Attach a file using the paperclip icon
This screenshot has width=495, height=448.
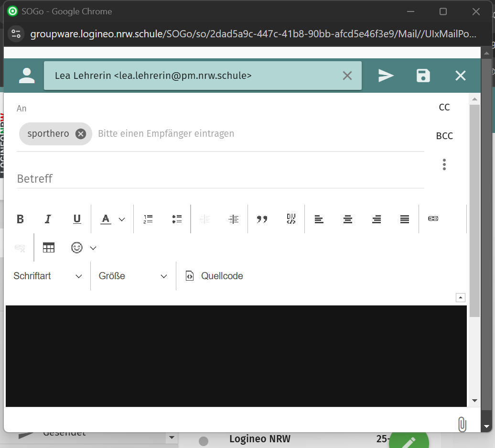coord(462,424)
